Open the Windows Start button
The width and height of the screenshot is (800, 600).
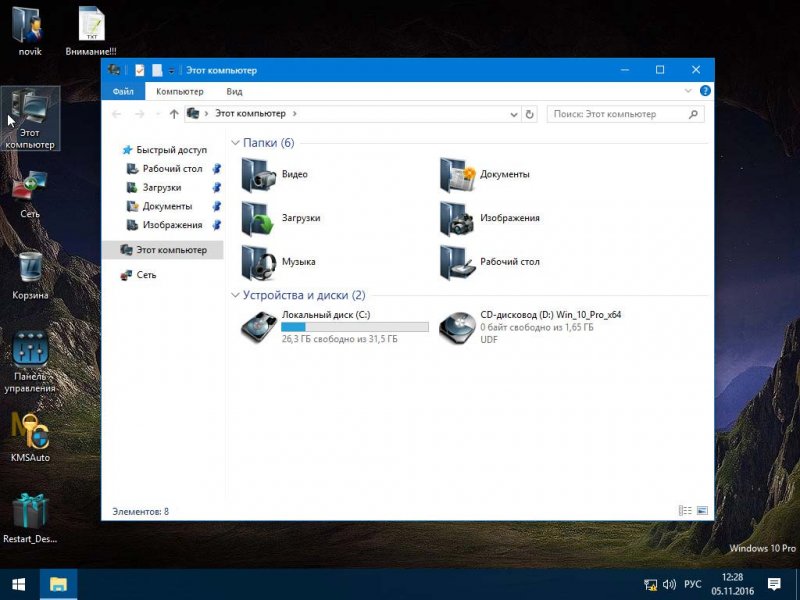pos(18,585)
